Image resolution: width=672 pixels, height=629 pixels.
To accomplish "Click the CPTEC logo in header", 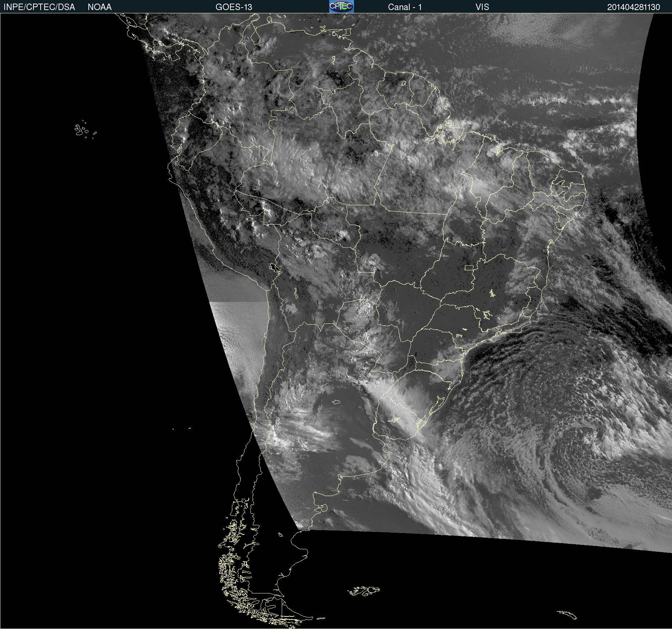I will click(341, 6).
